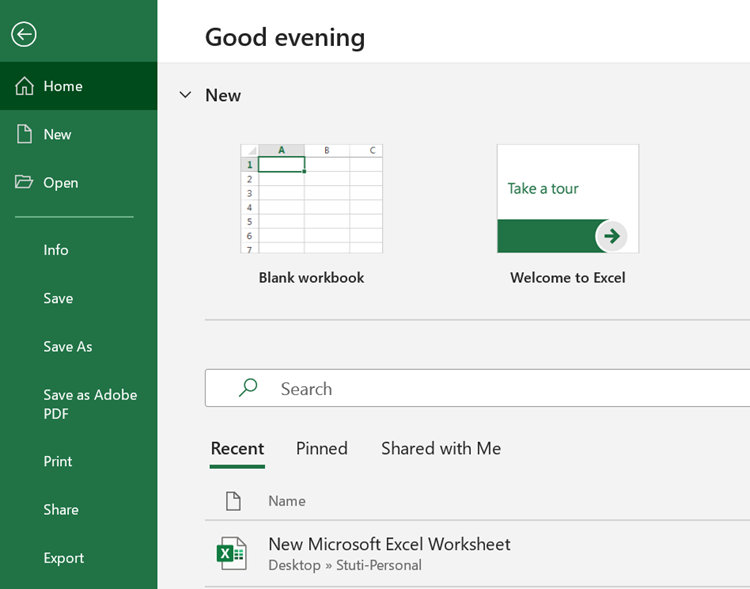
Task: Open the Shared with Me tab
Action: click(441, 448)
